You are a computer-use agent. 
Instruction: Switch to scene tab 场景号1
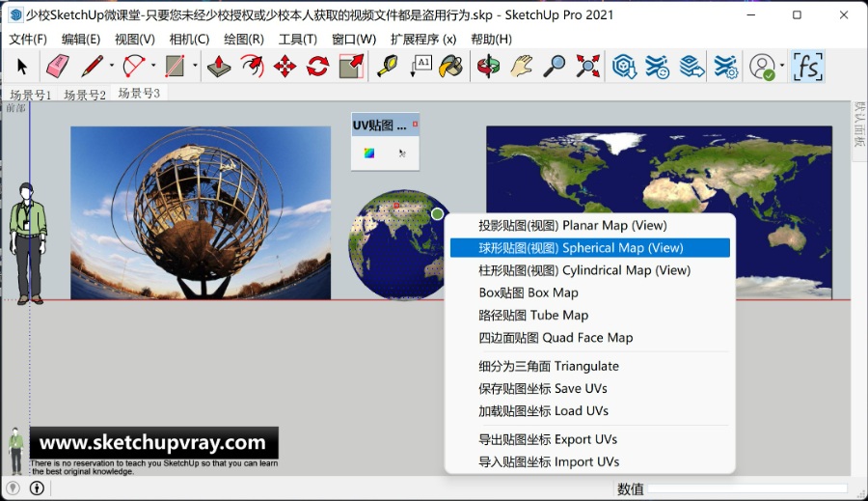point(31,95)
